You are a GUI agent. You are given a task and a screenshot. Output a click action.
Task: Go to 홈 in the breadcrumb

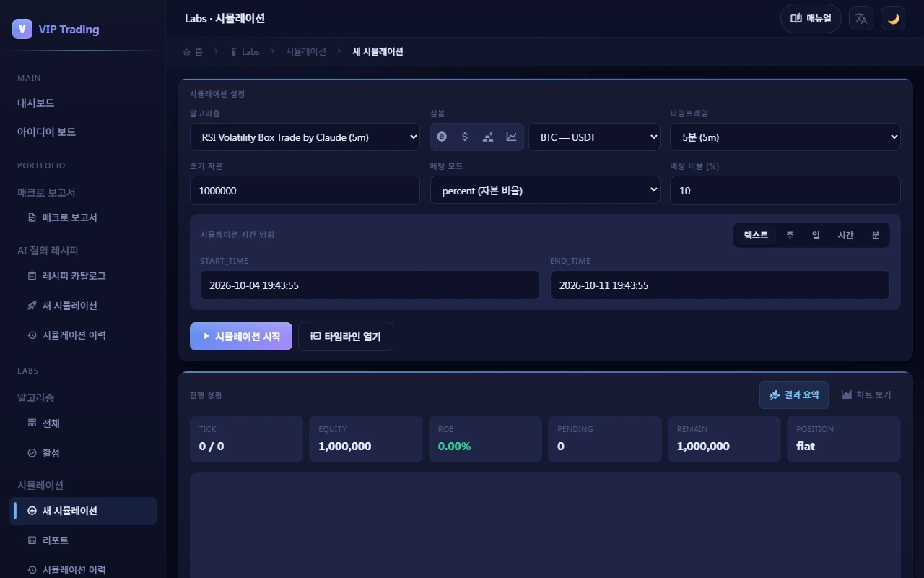point(193,52)
